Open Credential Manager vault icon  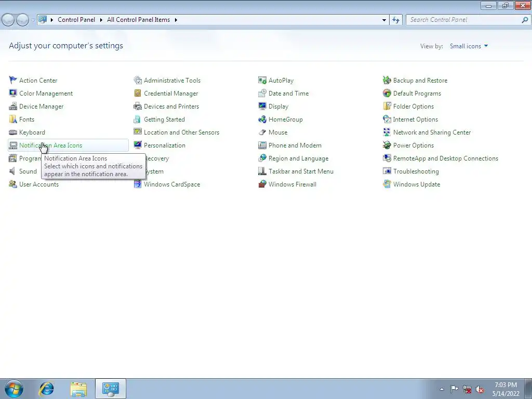(x=137, y=93)
